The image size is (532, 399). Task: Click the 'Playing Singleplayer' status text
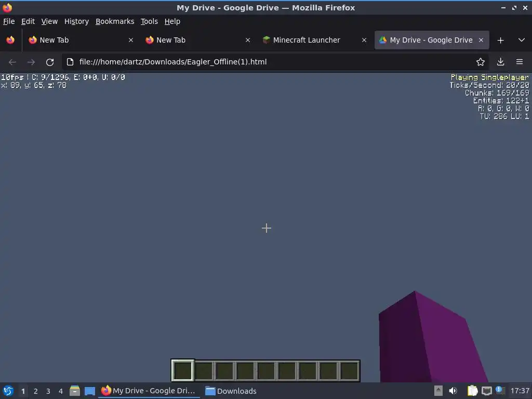pos(489,77)
